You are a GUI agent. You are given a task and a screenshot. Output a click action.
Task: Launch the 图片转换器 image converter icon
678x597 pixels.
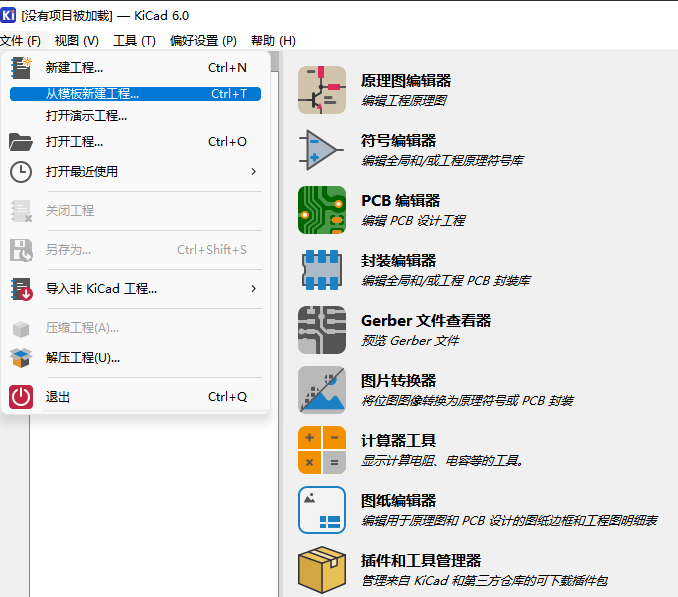322,390
